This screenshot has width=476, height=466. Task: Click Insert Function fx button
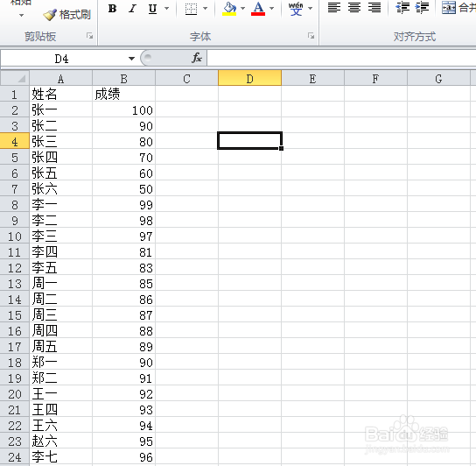click(x=197, y=58)
